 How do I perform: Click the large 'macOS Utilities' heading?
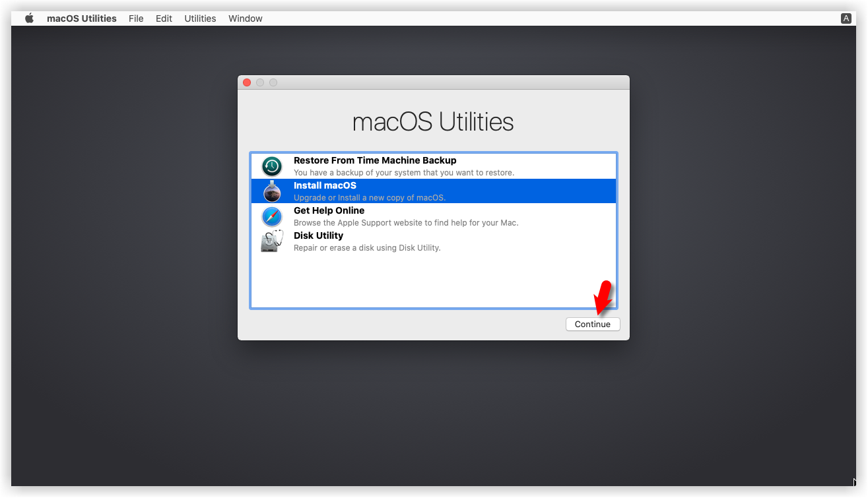tap(433, 122)
